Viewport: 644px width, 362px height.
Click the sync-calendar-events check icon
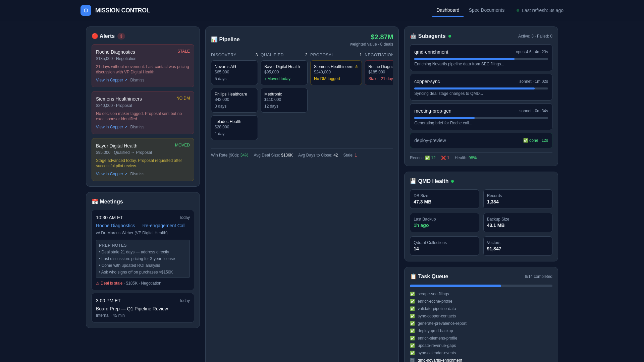412,353
